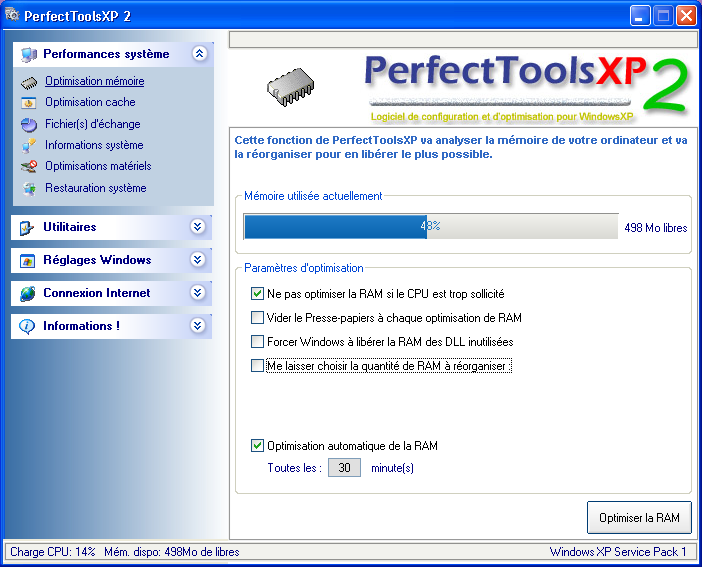
Task: Click the 498 Mo libres value
Action: point(655,228)
